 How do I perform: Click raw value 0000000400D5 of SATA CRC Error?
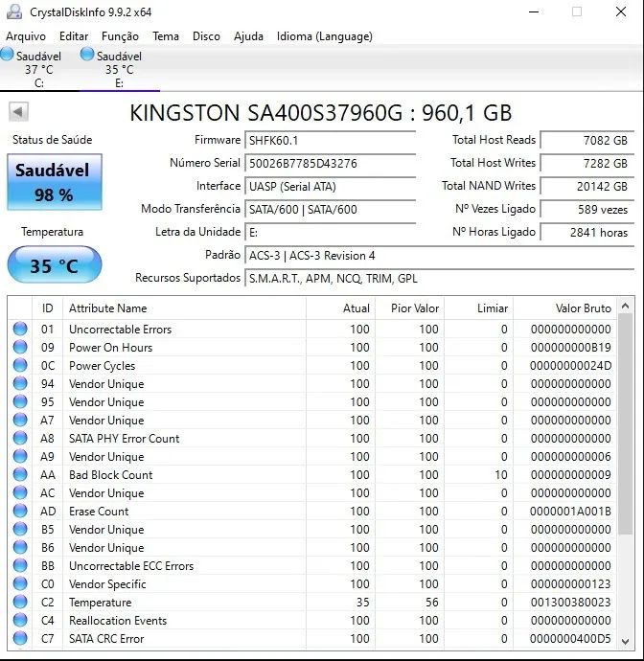[x=570, y=639]
